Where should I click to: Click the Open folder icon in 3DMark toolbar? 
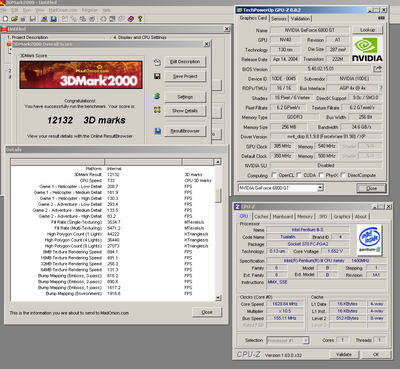tap(14, 19)
